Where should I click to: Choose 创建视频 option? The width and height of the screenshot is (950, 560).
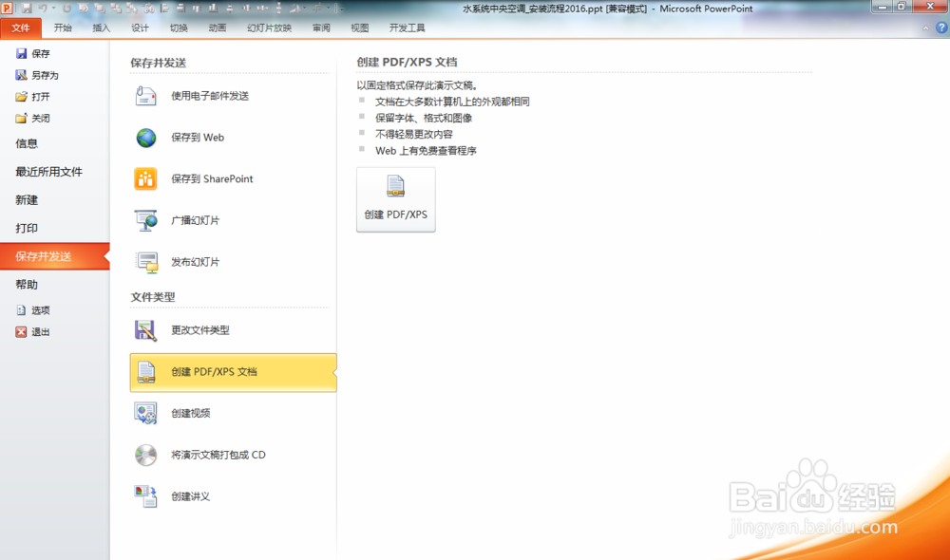[233, 414]
